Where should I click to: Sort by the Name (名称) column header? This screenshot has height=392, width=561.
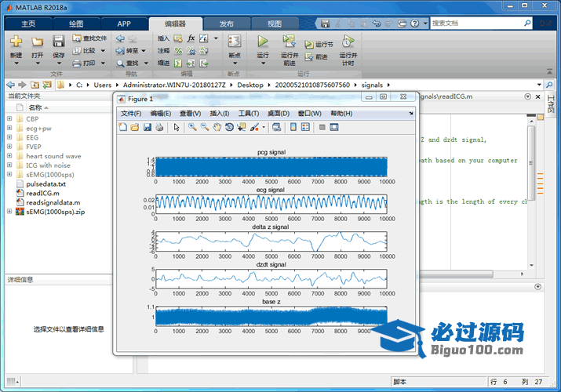[x=35, y=107]
